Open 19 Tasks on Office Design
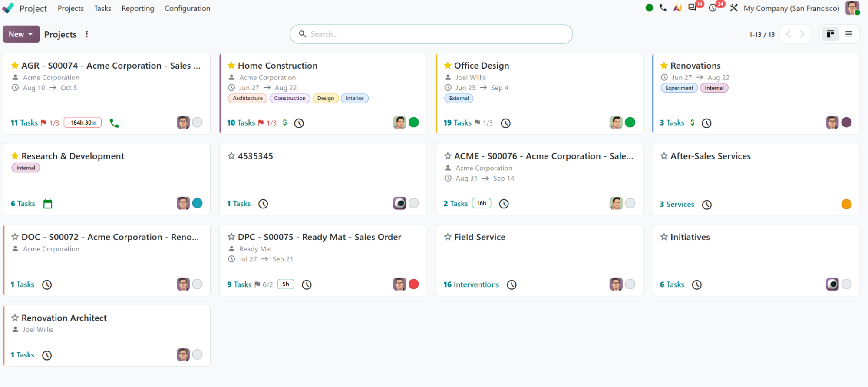The height and width of the screenshot is (387, 868). tap(457, 123)
